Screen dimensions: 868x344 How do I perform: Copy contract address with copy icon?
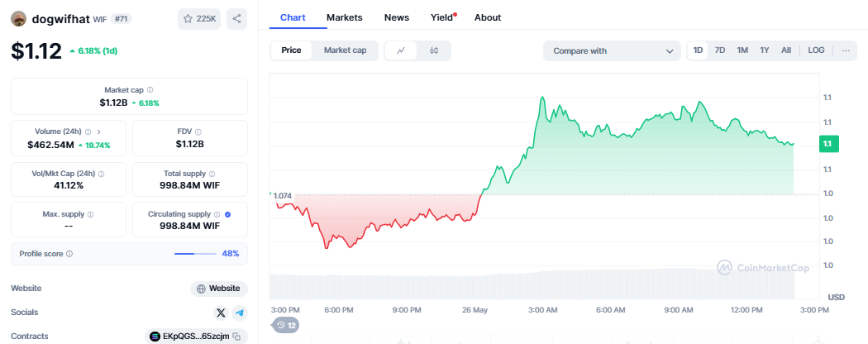(236, 337)
